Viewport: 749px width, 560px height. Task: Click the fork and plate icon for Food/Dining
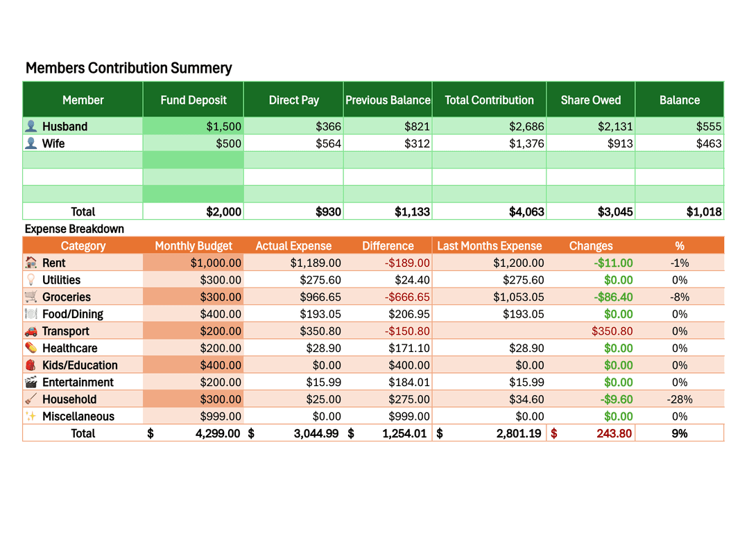coord(30,313)
